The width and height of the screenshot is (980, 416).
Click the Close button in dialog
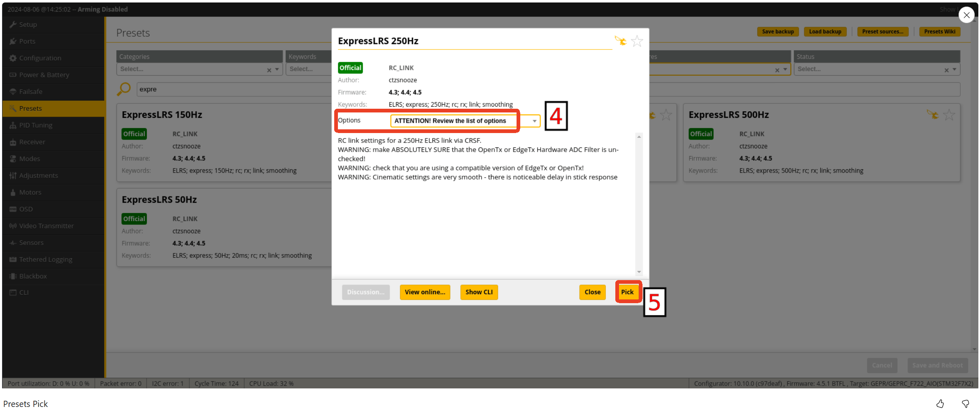tap(592, 292)
